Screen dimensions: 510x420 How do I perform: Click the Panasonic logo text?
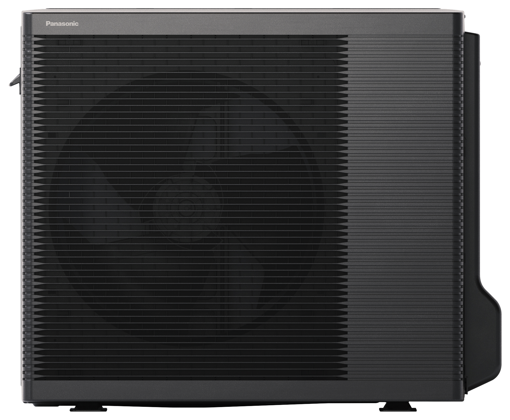click(x=62, y=23)
